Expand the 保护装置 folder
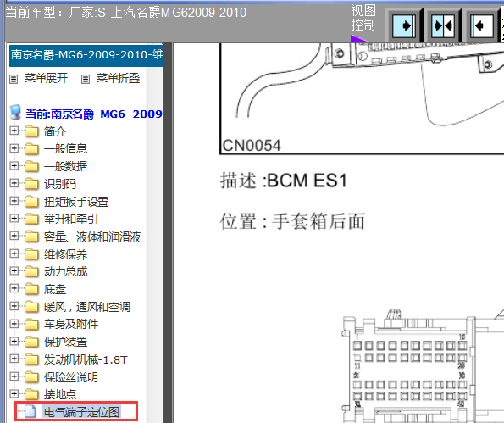Viewport: 504px width, 423px height. [14, 341]
